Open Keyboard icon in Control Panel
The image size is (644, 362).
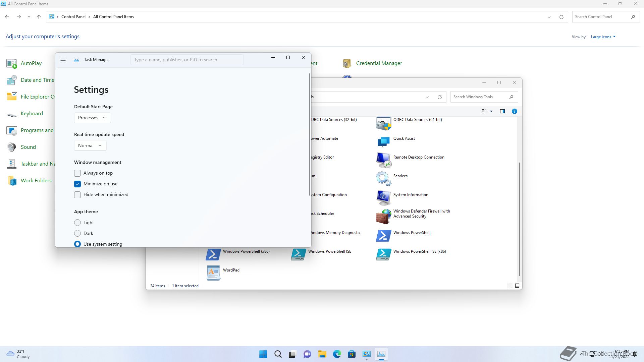12,115
